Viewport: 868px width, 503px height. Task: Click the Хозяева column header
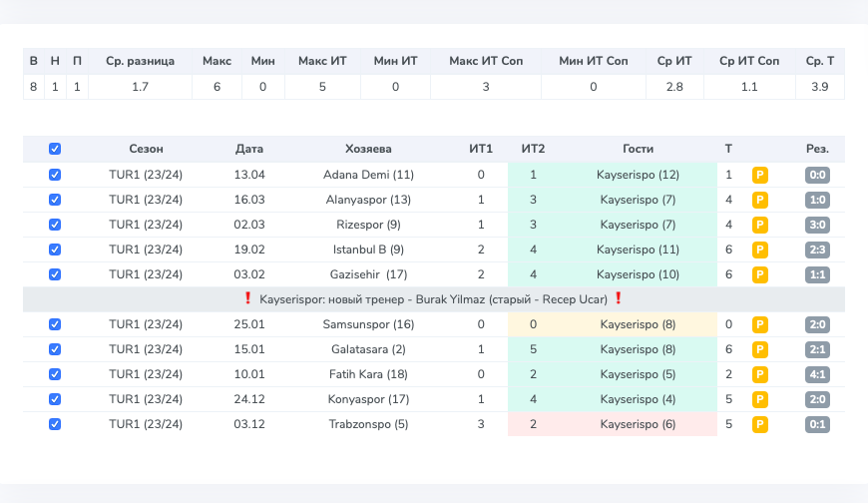(x=368, y=149)
